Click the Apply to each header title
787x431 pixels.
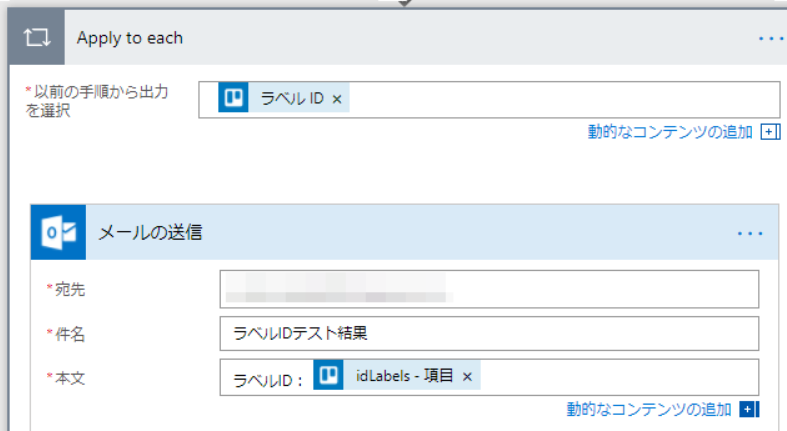pyautogui.click(x=129, y=38)
